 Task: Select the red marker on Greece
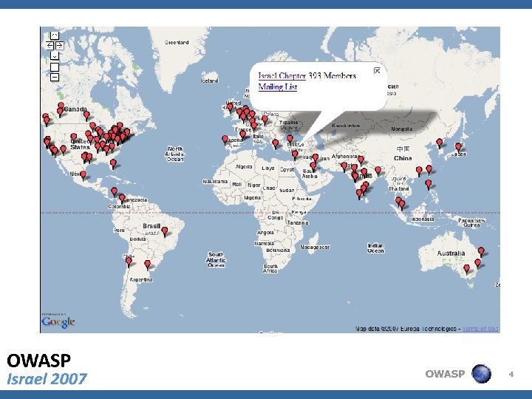pyautogui.click(x=276, y=143)
